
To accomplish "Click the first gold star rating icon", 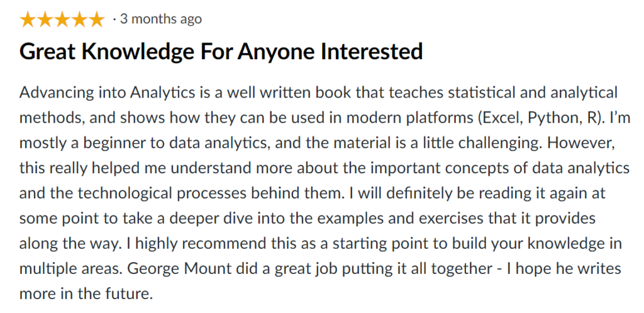I will 28,20.
